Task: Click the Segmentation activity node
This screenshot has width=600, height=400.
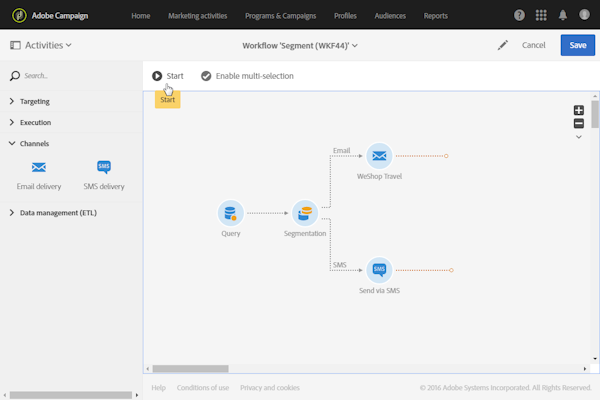Action: tap(305, 212)
